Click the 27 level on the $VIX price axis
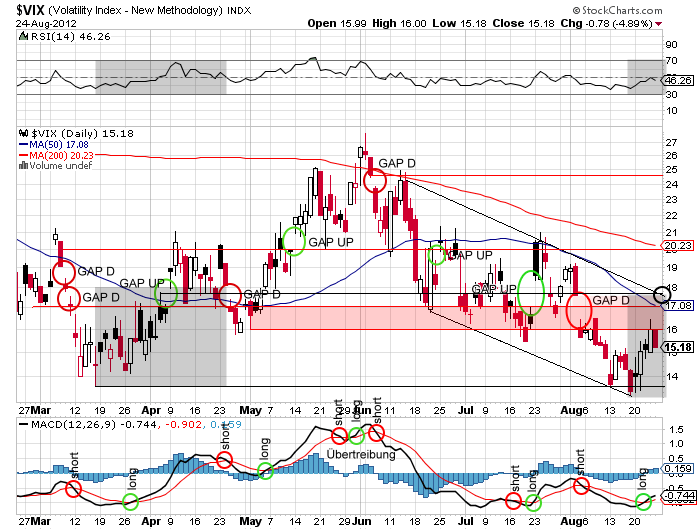The height and width of the screenshot is (530, 700). pyautogui.click(x=671, y=143)
